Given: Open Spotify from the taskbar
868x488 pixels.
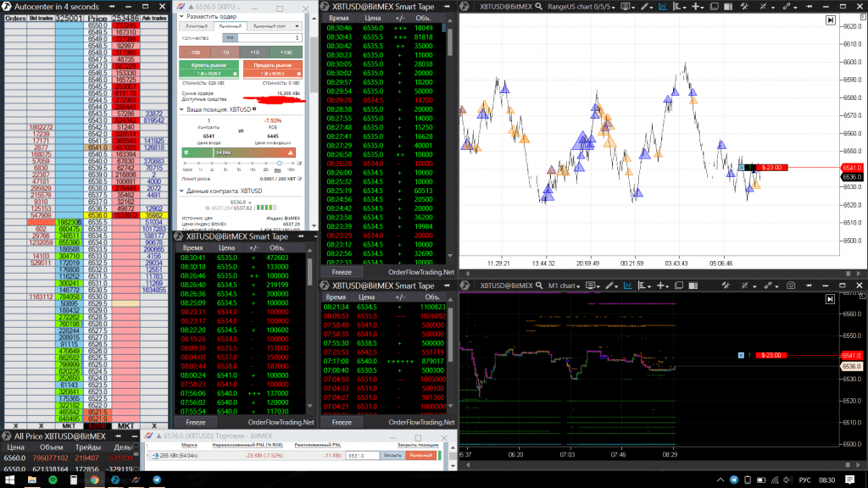Looking at the screenshot, I should click(53, 480).
